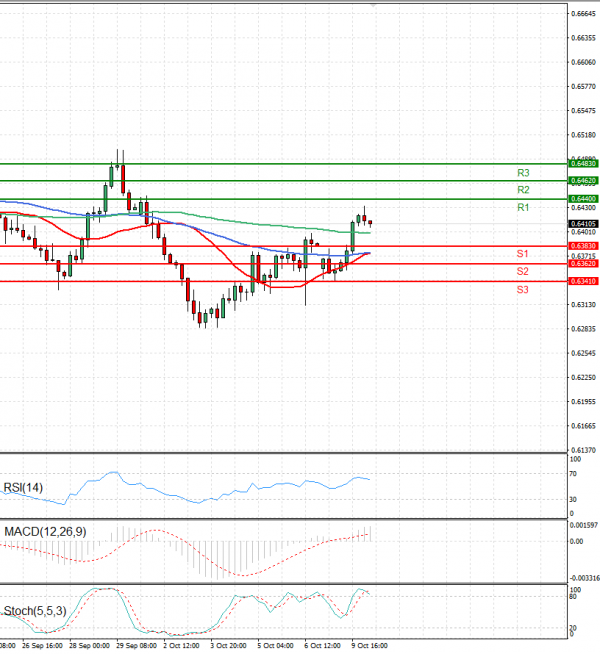Select the green 0.64830 price tag
Viewport: 600px width, 654px height.
coord(583,164)
